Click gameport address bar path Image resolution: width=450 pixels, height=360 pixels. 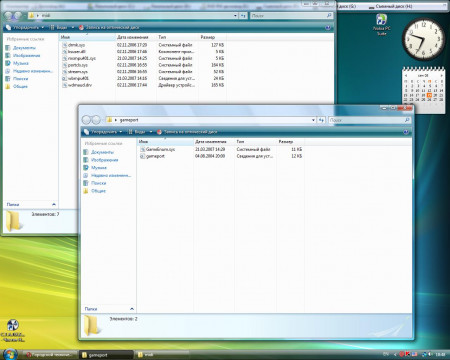[x=129, y=120]
